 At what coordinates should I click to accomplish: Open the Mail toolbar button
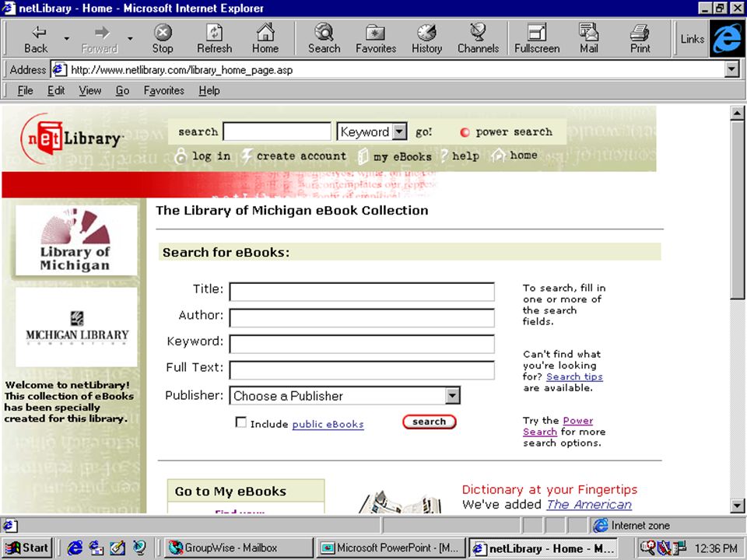pyautogui.click(x=589, y=39)
